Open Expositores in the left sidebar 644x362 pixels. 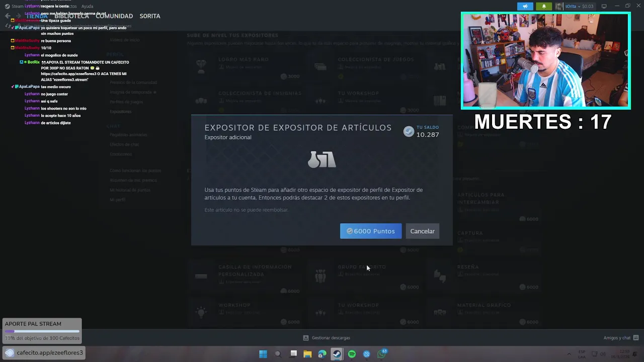coord(120,112)
